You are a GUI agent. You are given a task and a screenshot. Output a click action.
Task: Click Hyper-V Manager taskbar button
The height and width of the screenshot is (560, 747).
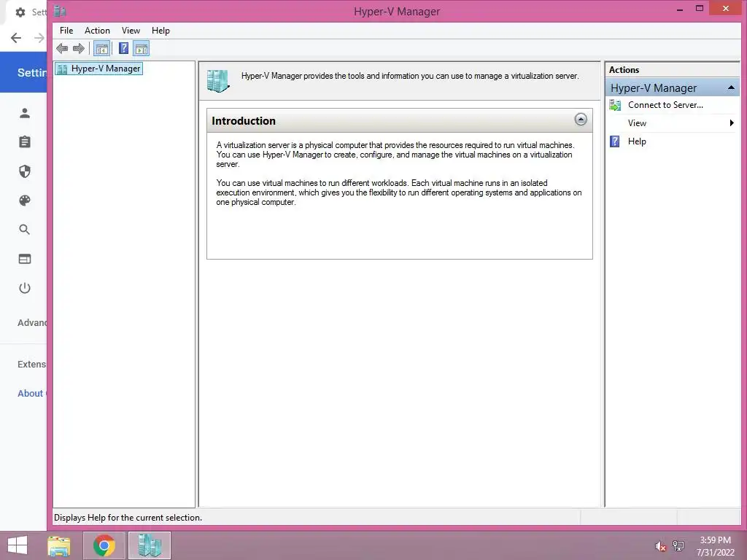150,545
